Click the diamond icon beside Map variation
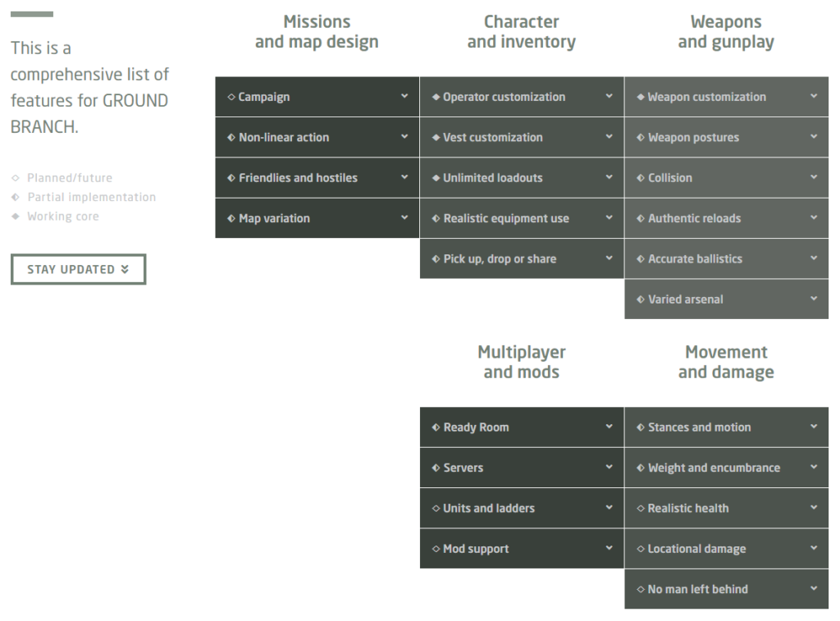The image size is (840, 621). 231,218
